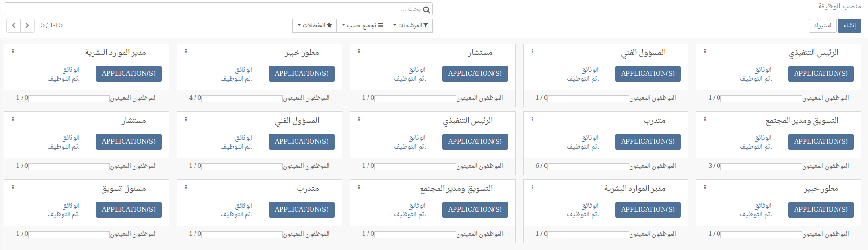Open the المفضلات favorites dropdown

point(314,25)
